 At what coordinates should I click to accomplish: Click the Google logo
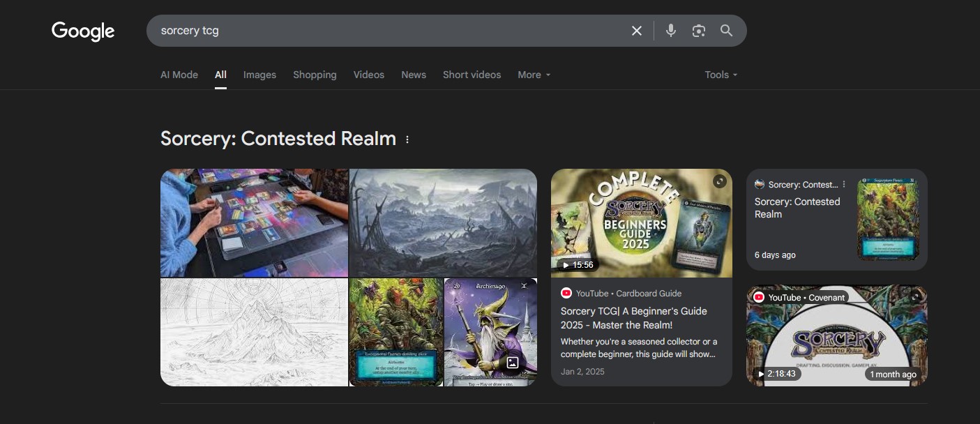[83, 31]
